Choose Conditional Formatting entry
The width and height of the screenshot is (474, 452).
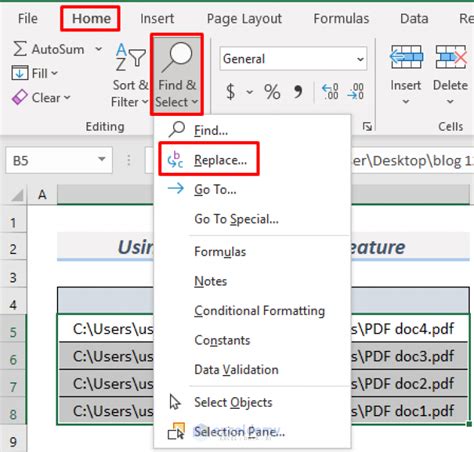tap(252, 311)
